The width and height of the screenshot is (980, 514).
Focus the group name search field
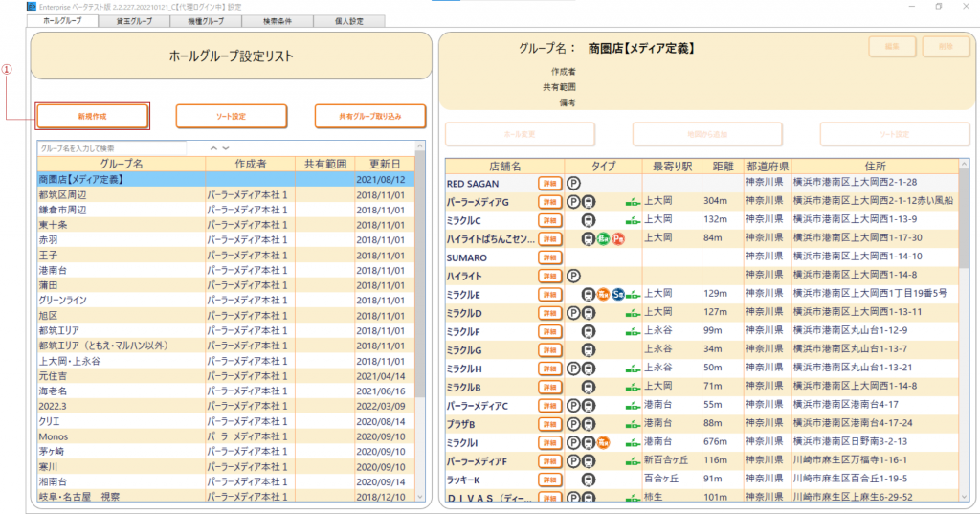112,148
